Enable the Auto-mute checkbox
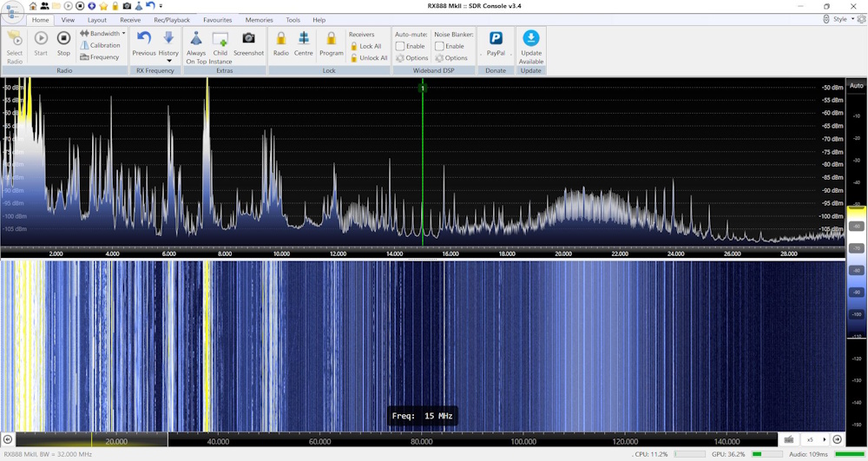 (x=399, y=46)
